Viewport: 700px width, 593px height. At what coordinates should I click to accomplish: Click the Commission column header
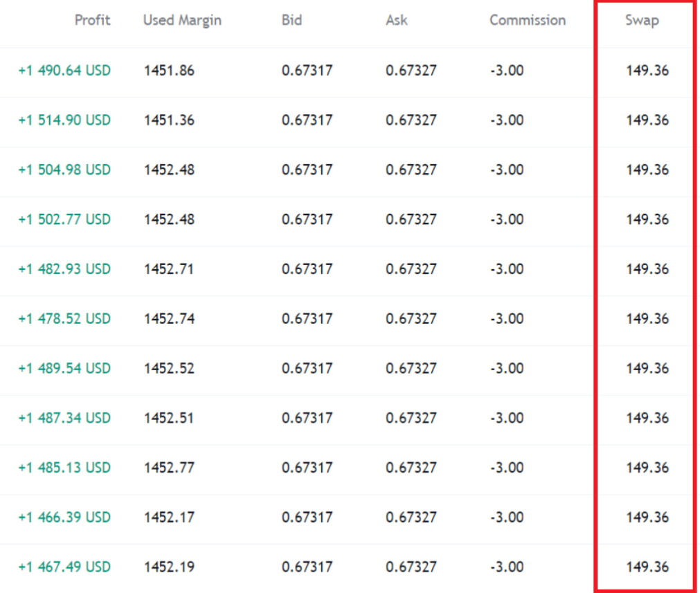pyautogui.click(x=527, y=20)
